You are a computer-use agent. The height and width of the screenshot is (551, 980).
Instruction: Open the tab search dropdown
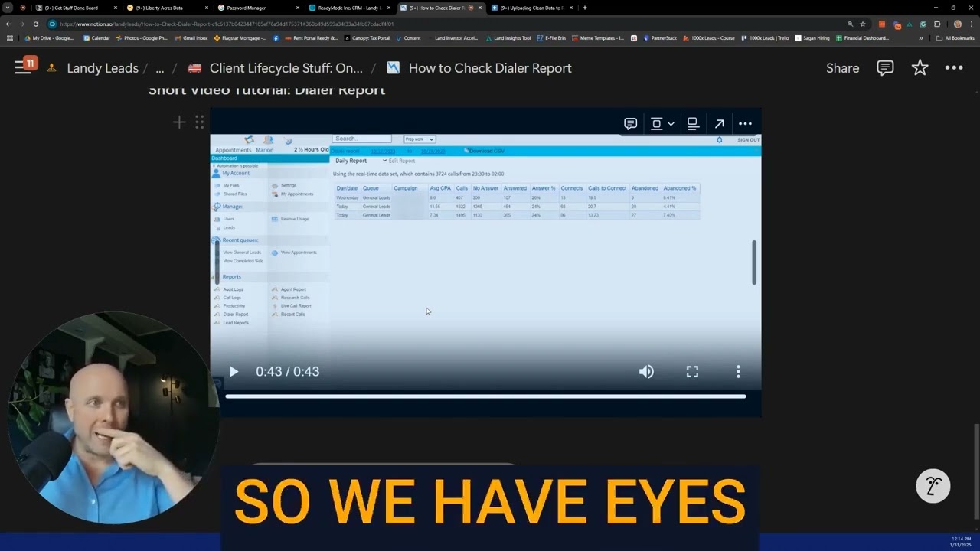click(x=8, y=8)
